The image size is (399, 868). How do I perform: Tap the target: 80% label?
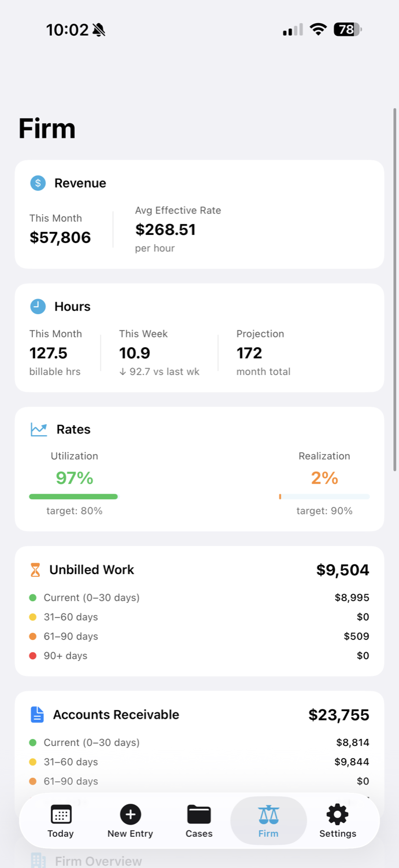[x=75, y=511]
